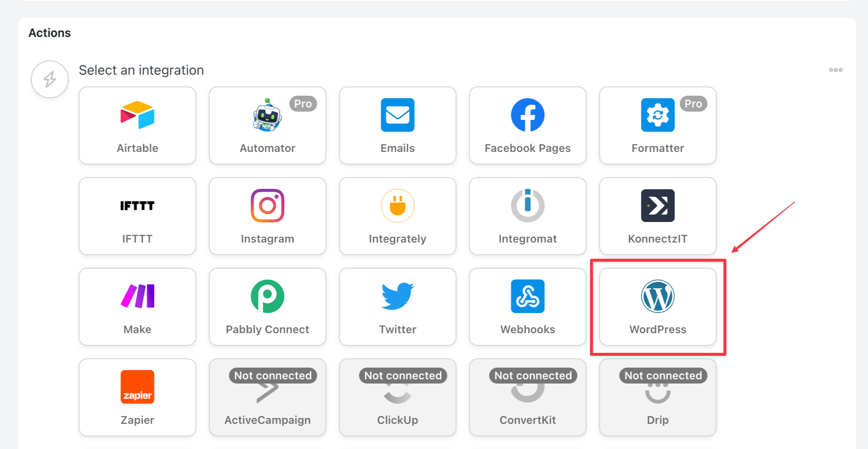Select the Facebook Pages integration
Viewport: 868px width, 449px height.
pyautogui.click(x=528, y=125)
